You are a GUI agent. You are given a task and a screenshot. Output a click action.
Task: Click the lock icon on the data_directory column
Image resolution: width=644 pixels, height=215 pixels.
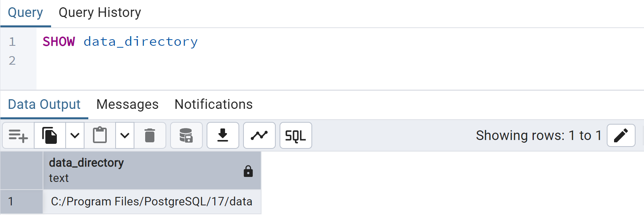pos(248,171)
